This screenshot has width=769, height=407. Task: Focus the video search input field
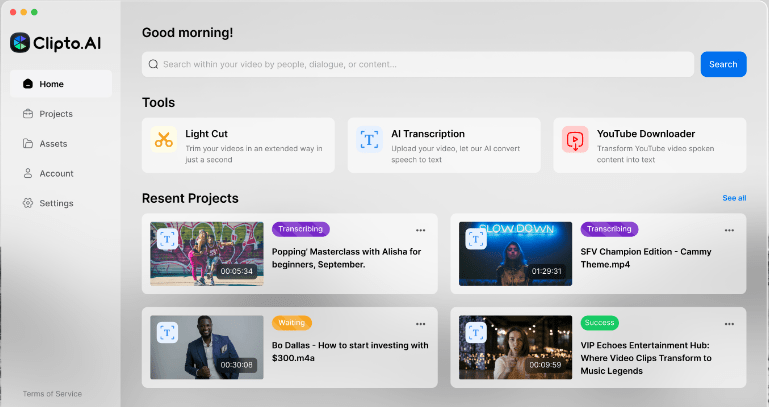[420, 64]
